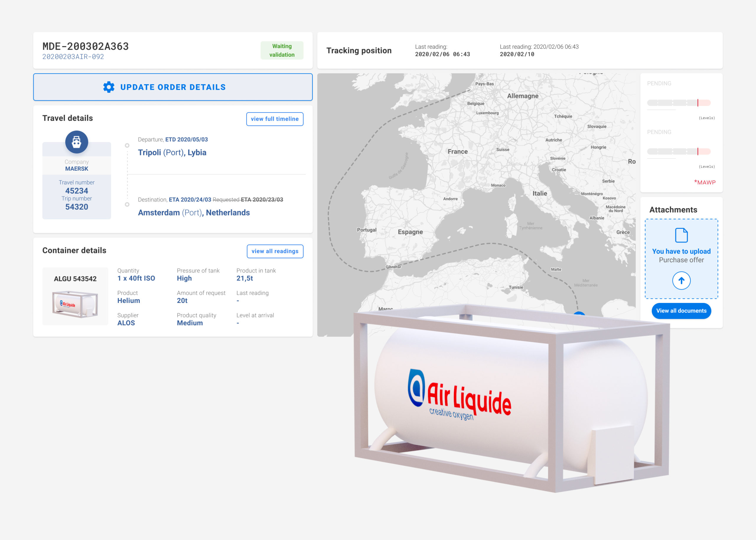Image resolution: width=756 pixels, height=540 pixels.
Task: Click the Tracking position heading
Action: (359, 50)
